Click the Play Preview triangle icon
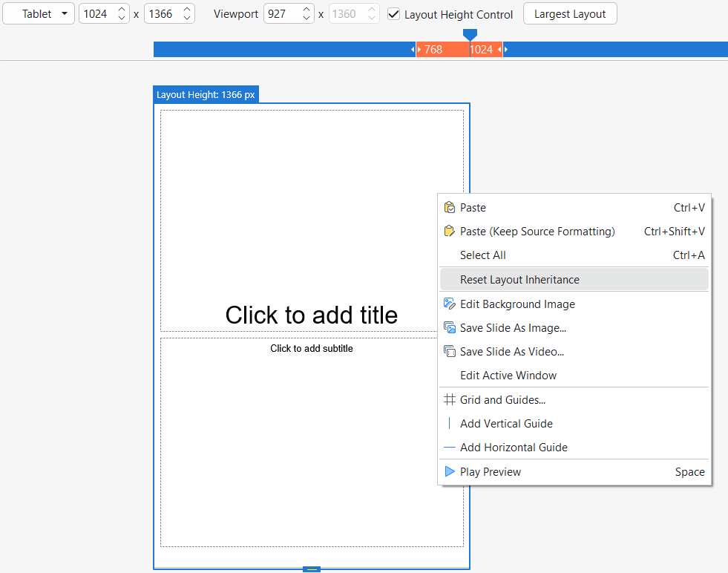This screenshot has width=728, height=573. pyautogui.click(x=449, y=472)
